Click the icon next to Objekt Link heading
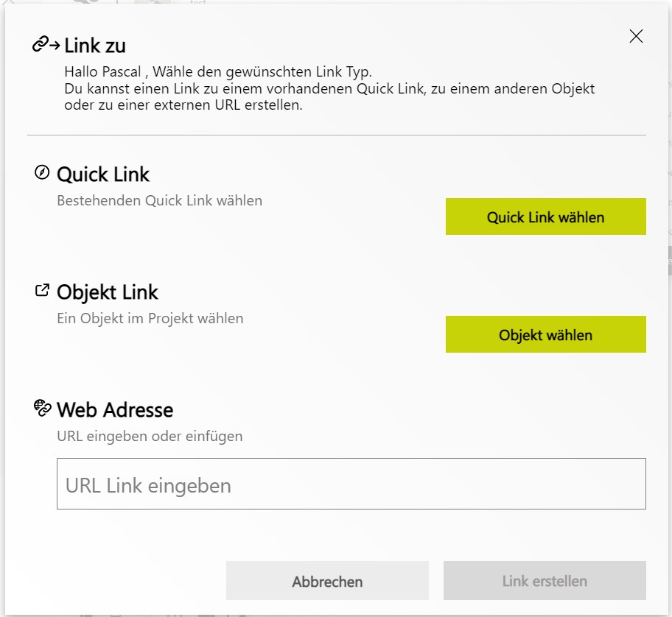Screen dimensions: 672x617 (42, 289)
